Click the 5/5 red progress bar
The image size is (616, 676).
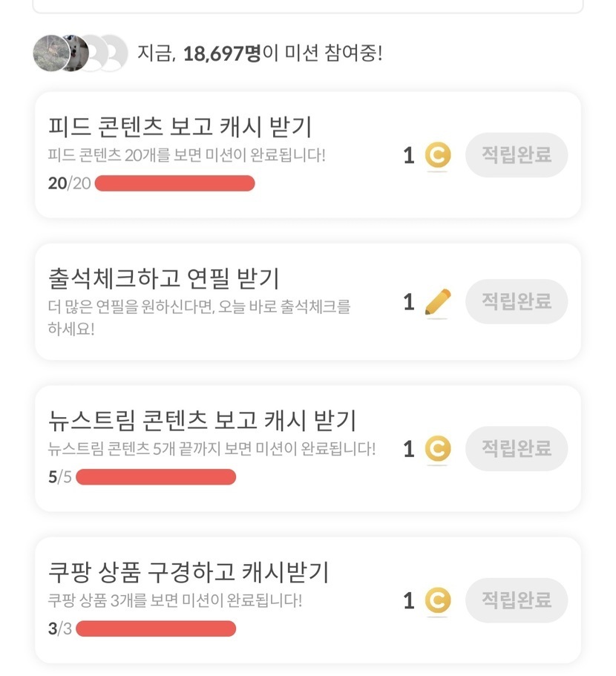coord(156,477)
